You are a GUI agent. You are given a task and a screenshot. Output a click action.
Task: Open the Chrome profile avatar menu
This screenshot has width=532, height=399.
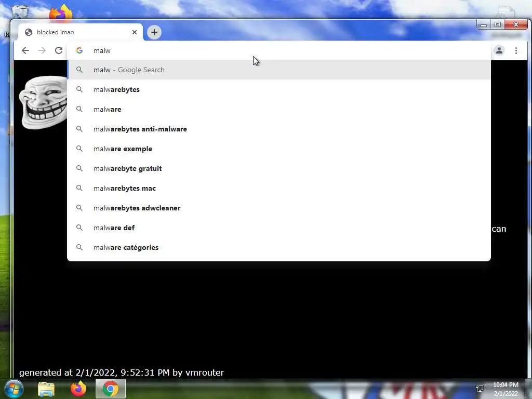point(499,50)
